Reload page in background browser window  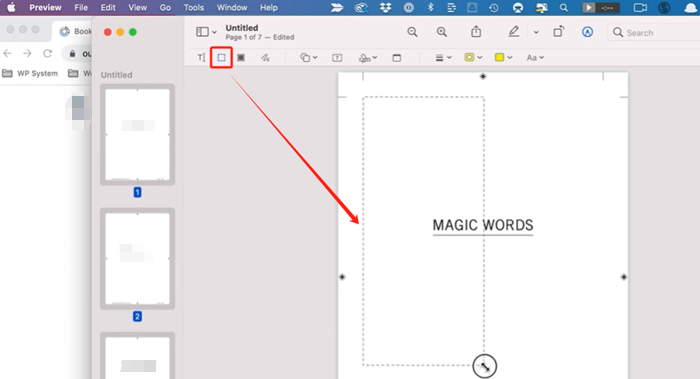pyautogui.click(x=47, y=54)
